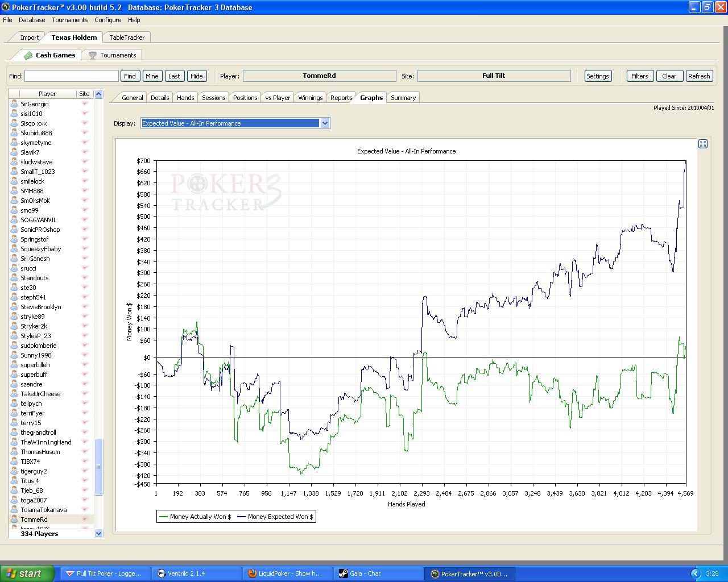Select the Texas Holdem tab
The height and width of the screenshot is (582, 728).
[74, 38]
